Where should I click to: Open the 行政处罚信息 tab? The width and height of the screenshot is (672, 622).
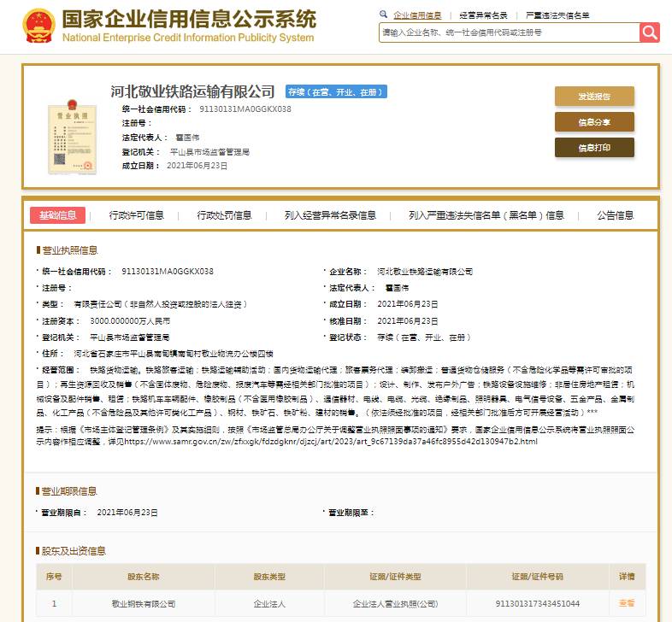click(224, 215)
